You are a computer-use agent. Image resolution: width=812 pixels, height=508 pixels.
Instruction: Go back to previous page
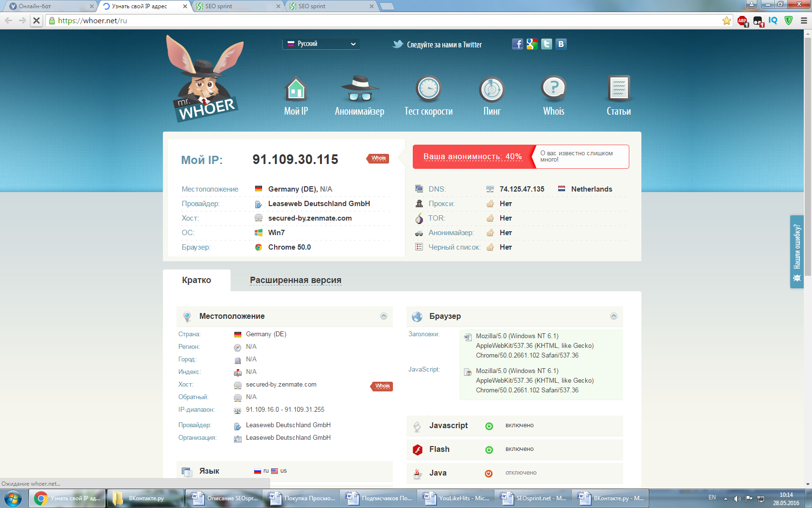[8, 20]
